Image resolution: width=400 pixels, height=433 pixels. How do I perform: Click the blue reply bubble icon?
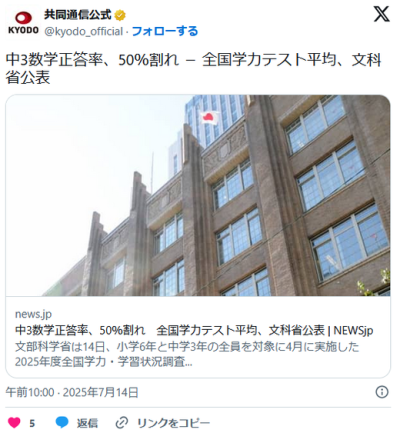(62, 422)
